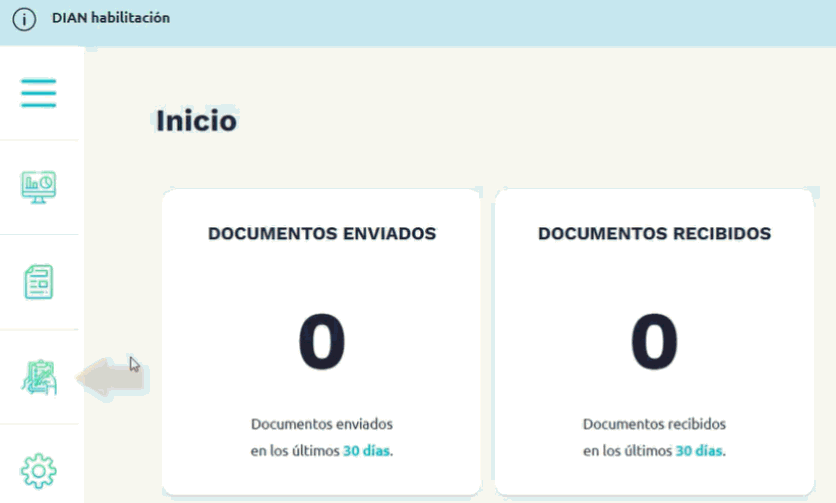Image resolution: width=836 pixels, height=503 pixels.
Task: Click the sidebar icon beside the arrow
Action: 39,377
